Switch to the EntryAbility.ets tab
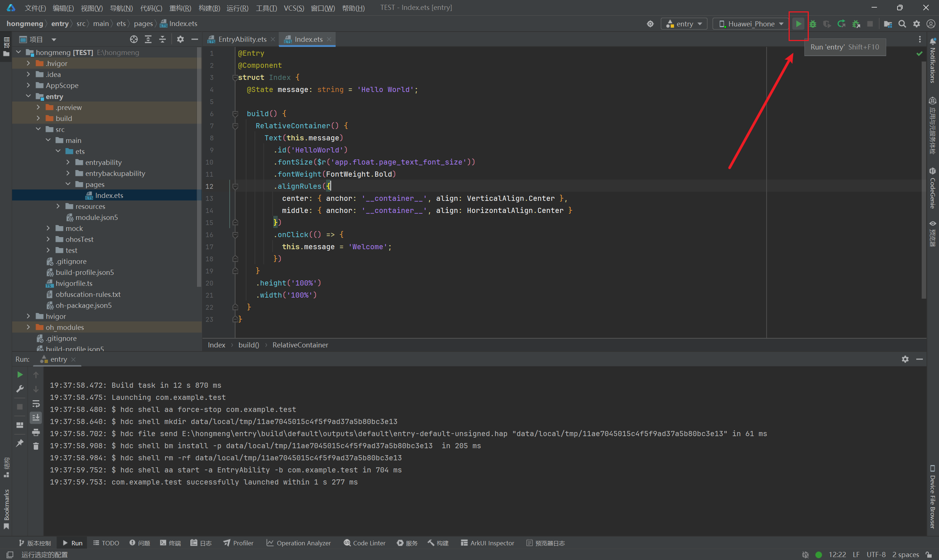Image resolution: width=939 pixels, height=560 pixels. [242, 39]
